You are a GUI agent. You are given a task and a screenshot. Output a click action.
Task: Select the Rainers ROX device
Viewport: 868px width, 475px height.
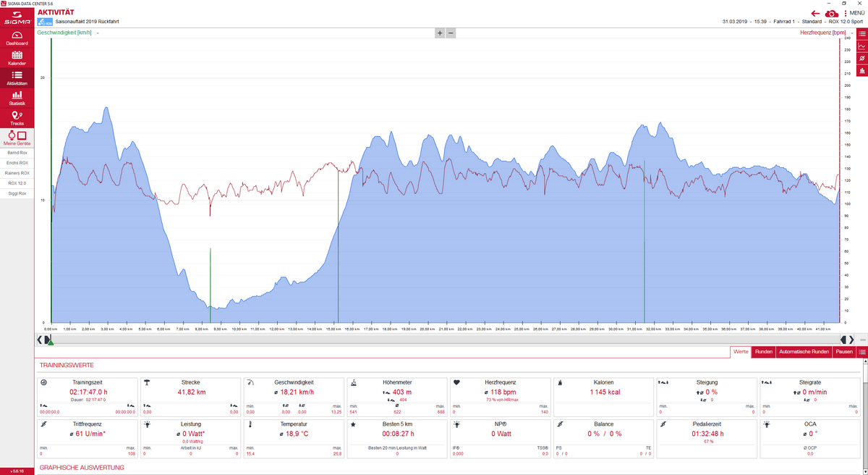(17, 173)
